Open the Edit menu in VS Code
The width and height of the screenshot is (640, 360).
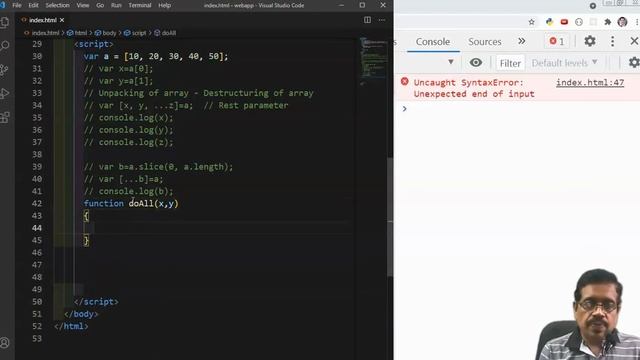click(x=33, y=5)
